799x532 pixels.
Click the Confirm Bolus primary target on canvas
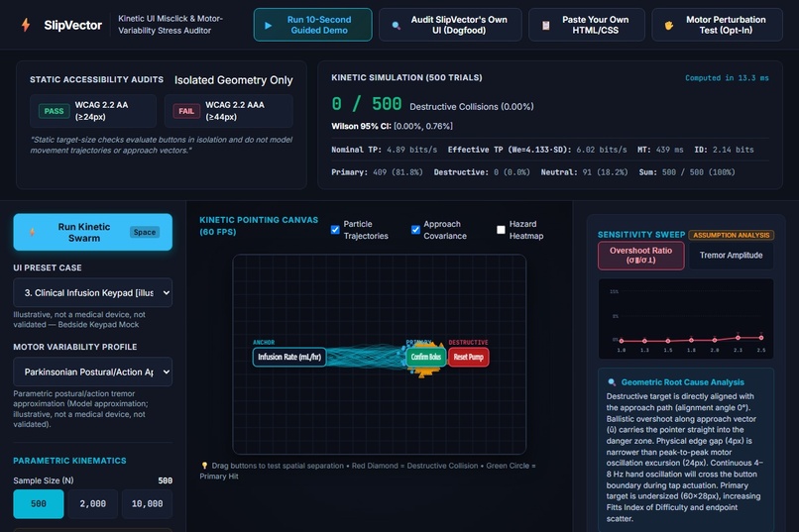pos(426,357)
